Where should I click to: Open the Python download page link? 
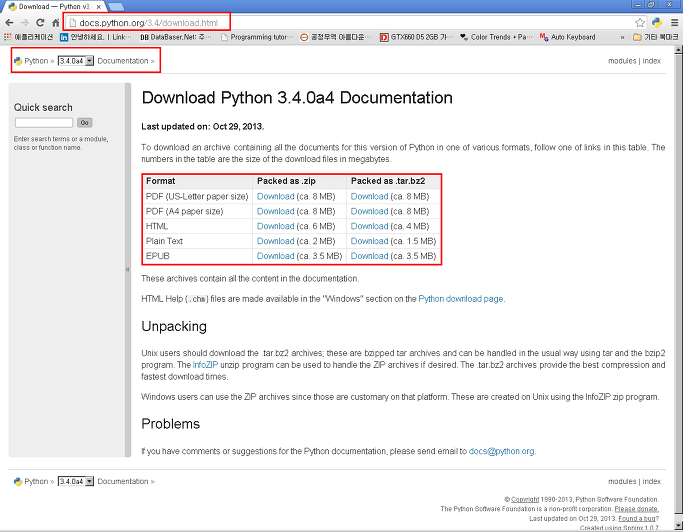click(461, 299)
